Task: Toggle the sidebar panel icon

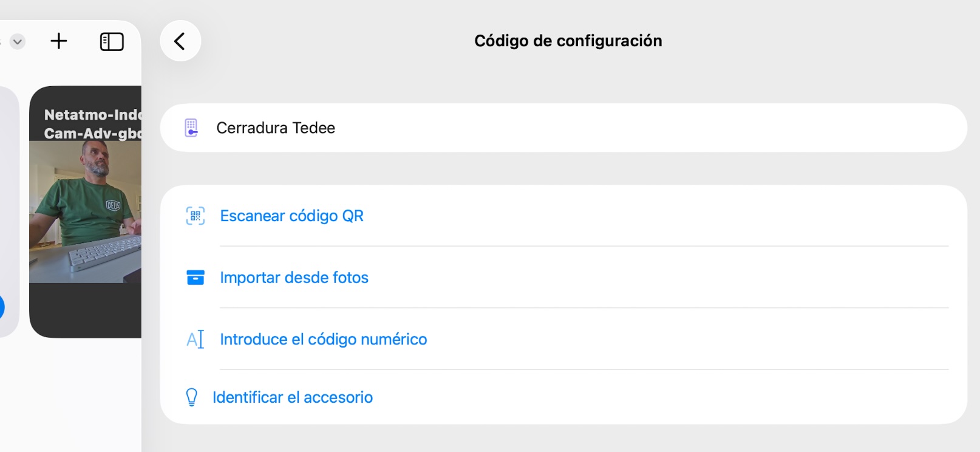Action: pyautogui.click(x=112, y=41)
